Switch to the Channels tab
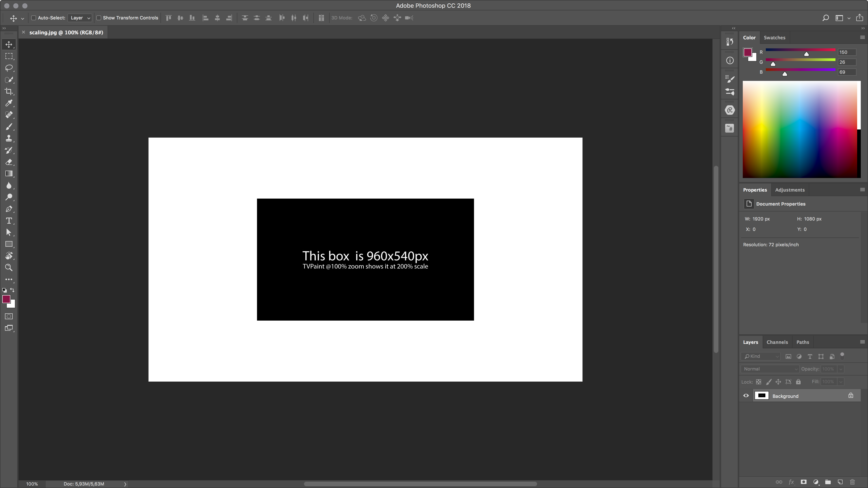 click(777, 342)
